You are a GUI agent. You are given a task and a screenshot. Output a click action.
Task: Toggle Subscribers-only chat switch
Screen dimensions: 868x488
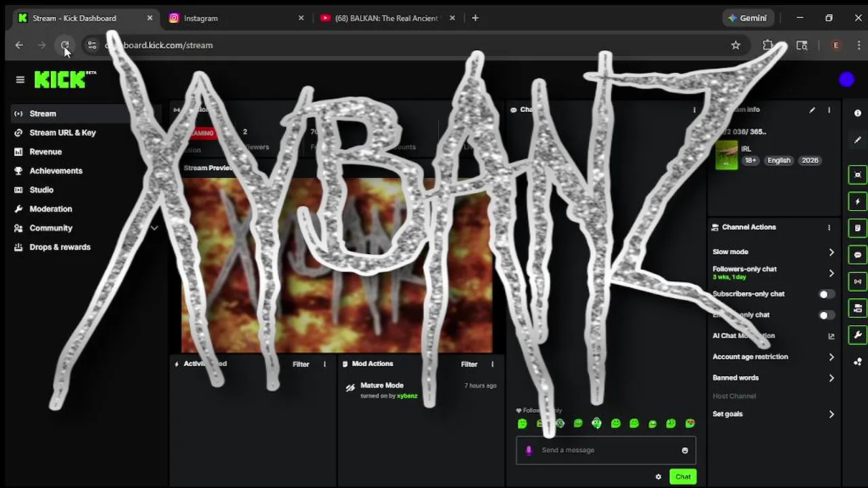coord(827,294)
